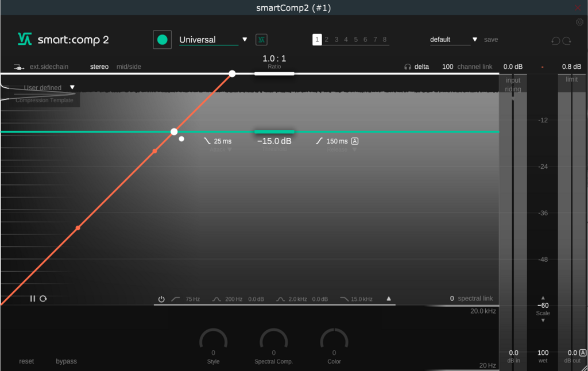Open the settings gear icon
588x371 pixels.
click(579, 22)
